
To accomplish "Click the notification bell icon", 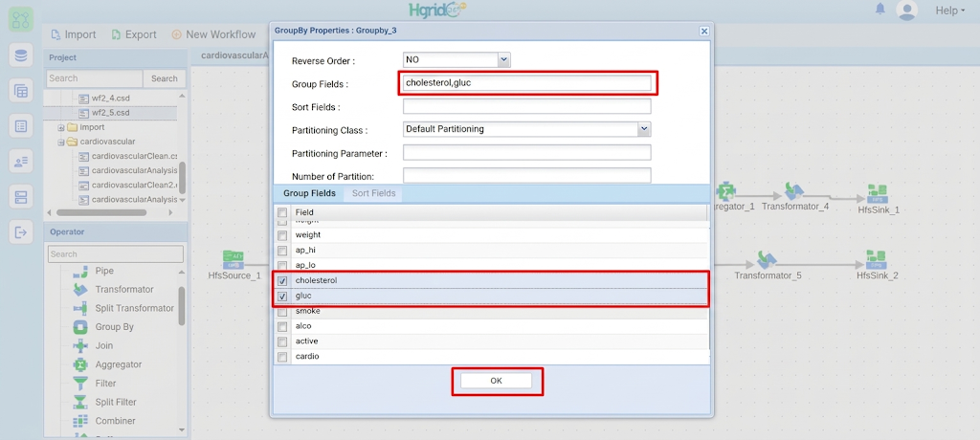I will 880,10.
